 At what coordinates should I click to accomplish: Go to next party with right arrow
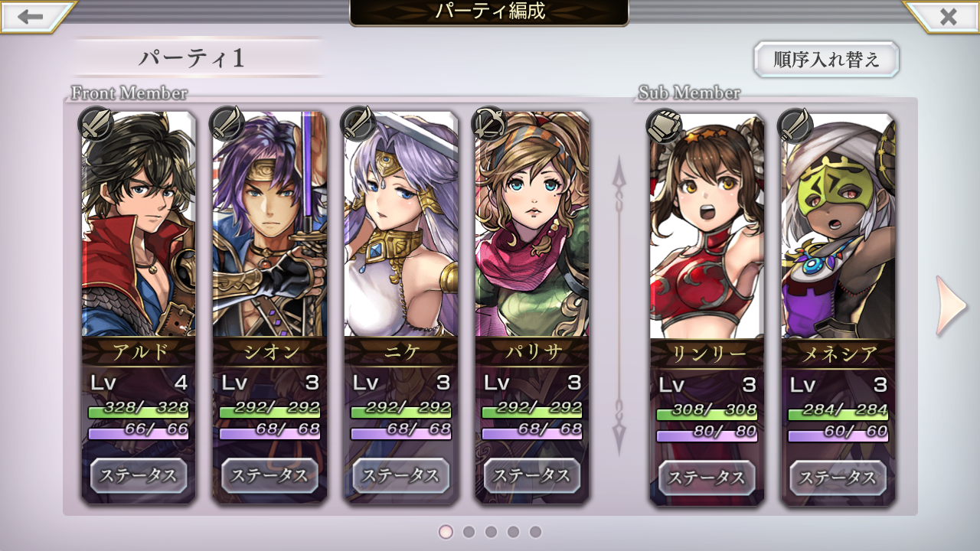[952, 306]
